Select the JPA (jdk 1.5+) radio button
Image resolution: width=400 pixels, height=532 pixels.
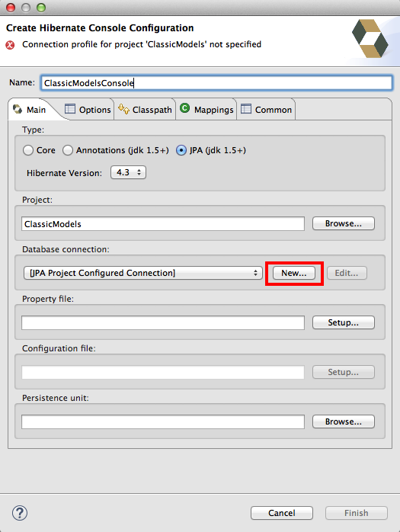click(181, 150)
